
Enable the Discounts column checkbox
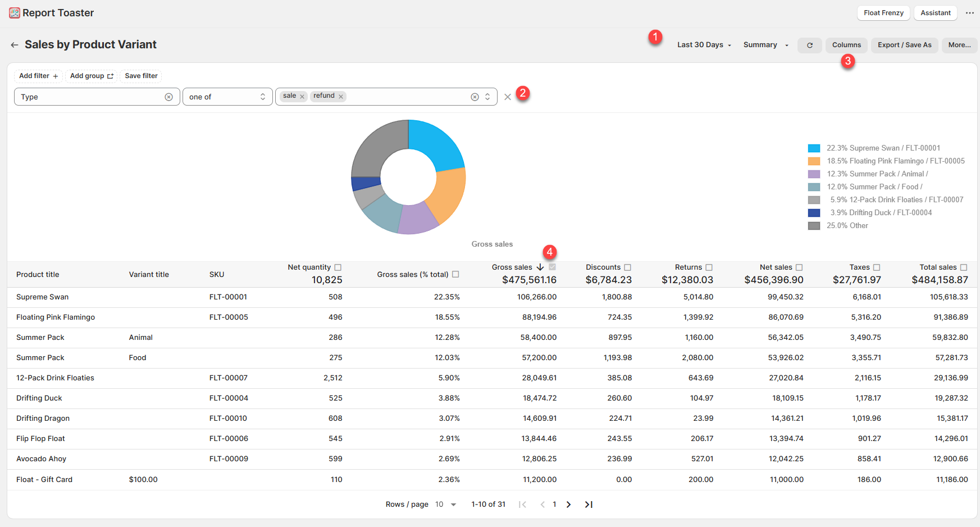[628, 267]
